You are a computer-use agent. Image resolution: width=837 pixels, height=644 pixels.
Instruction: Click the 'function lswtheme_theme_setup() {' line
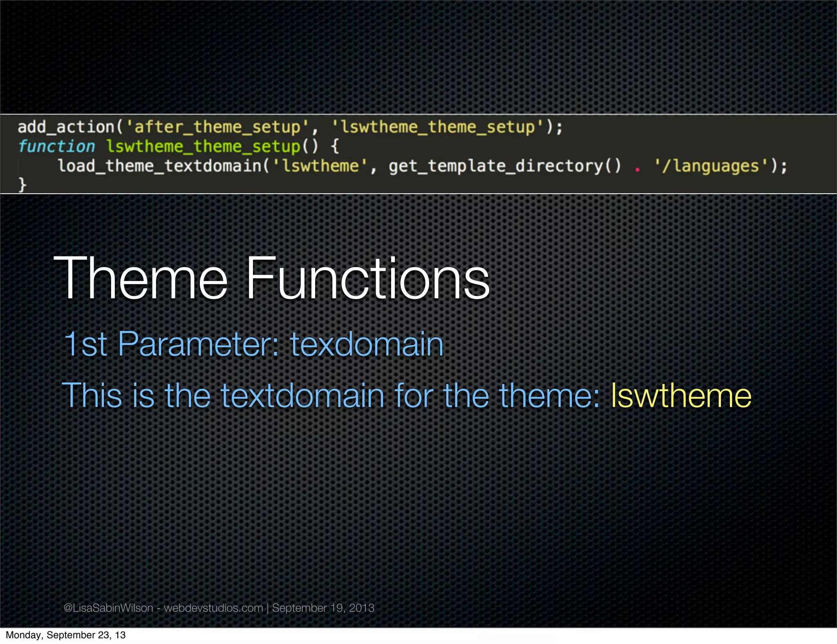[x=179, y=146]
